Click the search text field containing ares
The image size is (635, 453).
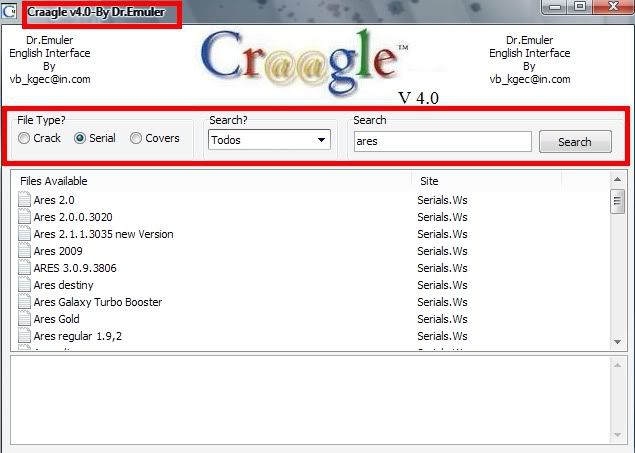[x=443, y=141]
